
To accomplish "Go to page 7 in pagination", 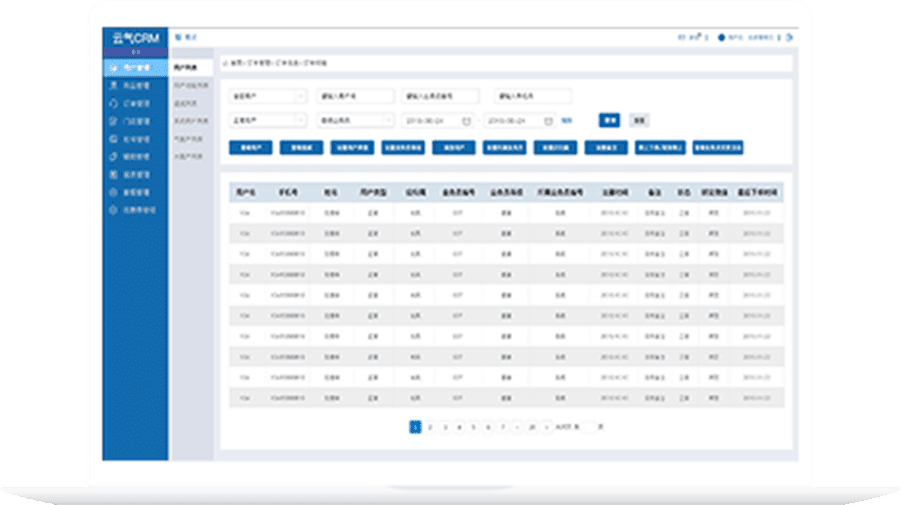I will [503, 427].
